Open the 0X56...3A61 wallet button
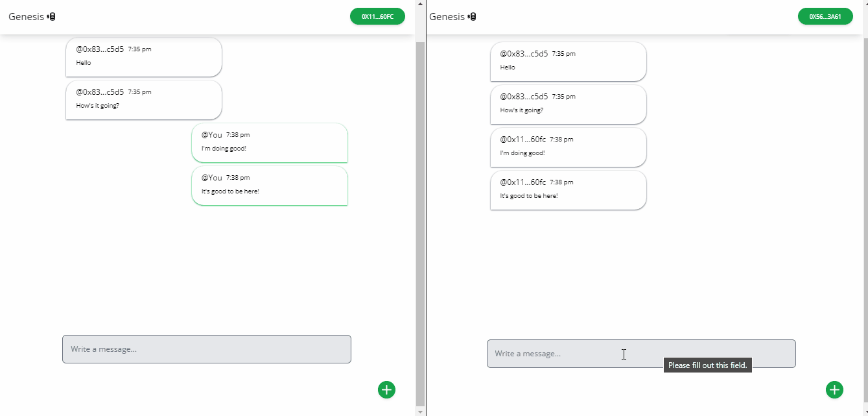 (x=825, y=17)
